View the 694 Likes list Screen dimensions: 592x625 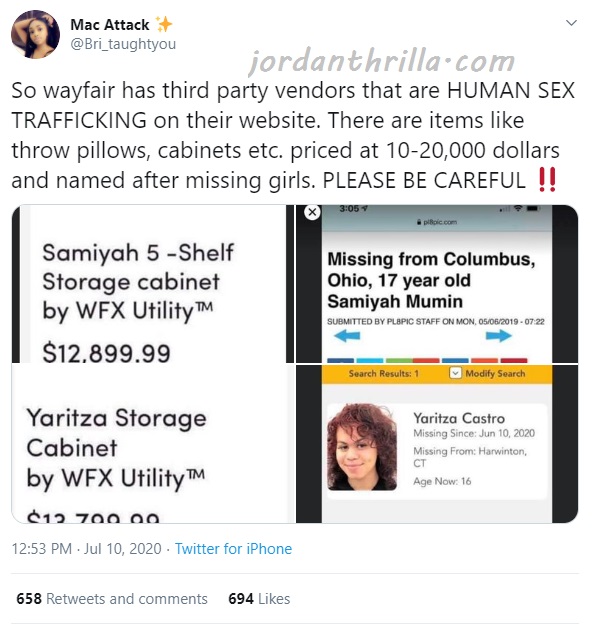point(259,599)
